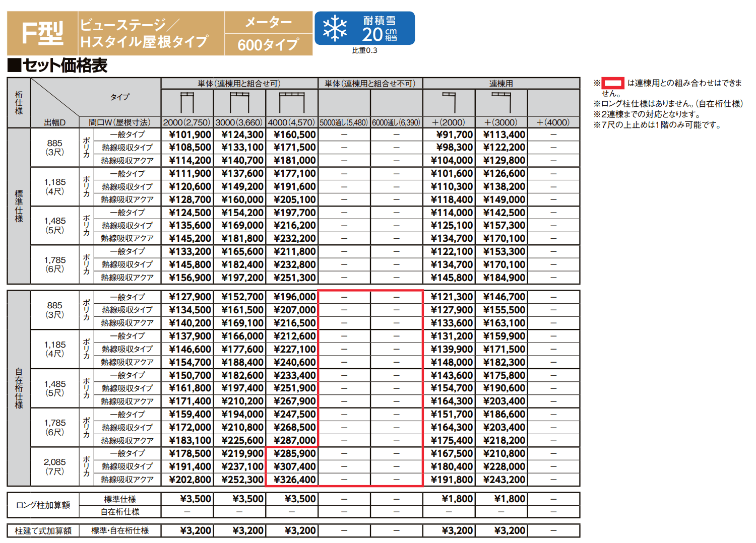Image resolution: width=756 pixels, height=543 pixels.
Task: Click the 単体(連棟用と組合せ不可) column header
Action: (370, 84)
